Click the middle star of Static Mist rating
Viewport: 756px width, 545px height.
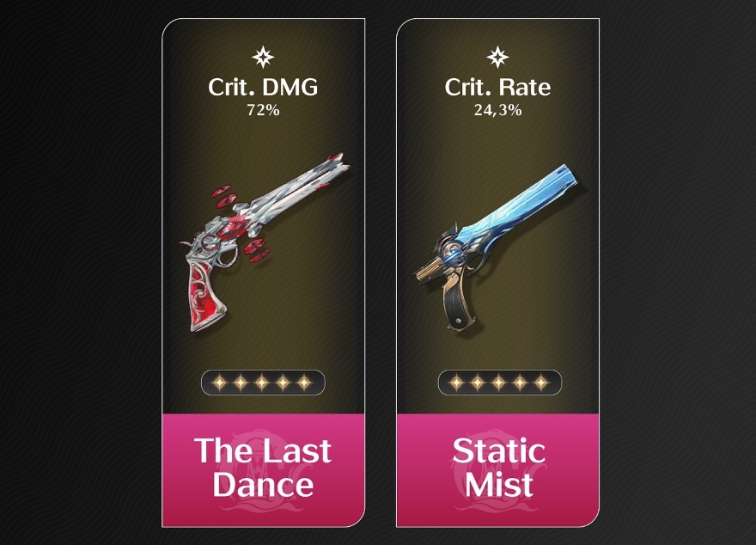[498, 383]
